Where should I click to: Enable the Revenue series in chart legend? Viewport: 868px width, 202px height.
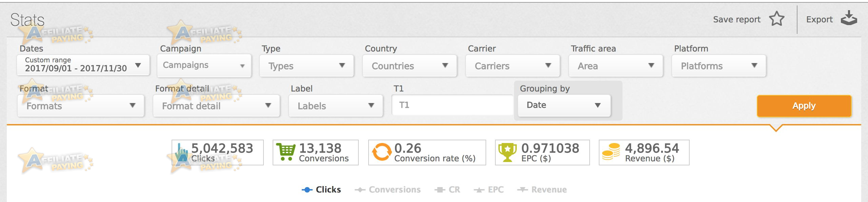[x=542, y=189]
